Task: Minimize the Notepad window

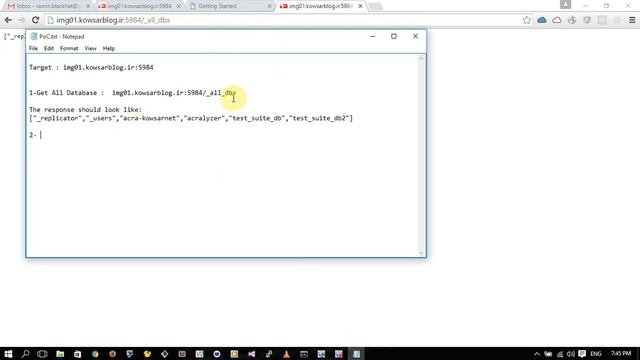Action: point(372,36)
